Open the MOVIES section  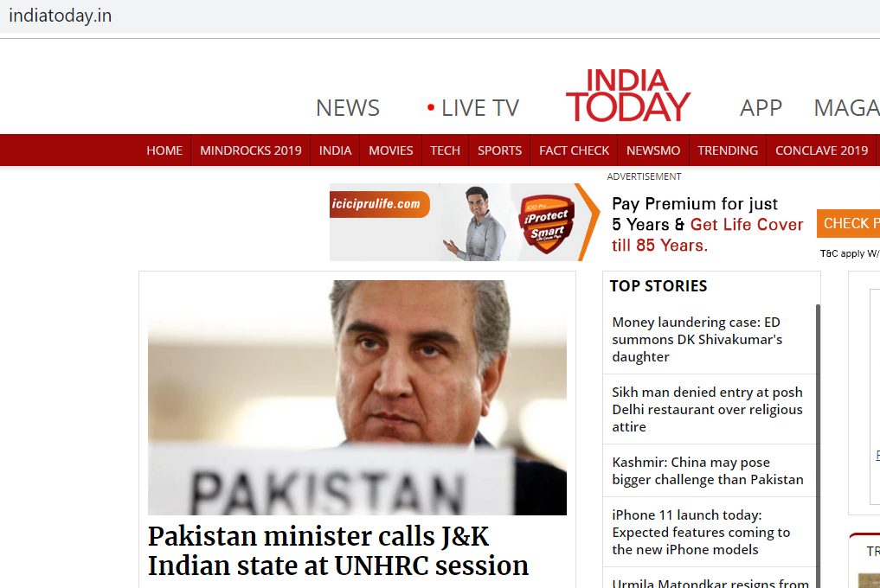tap(390, 150)
